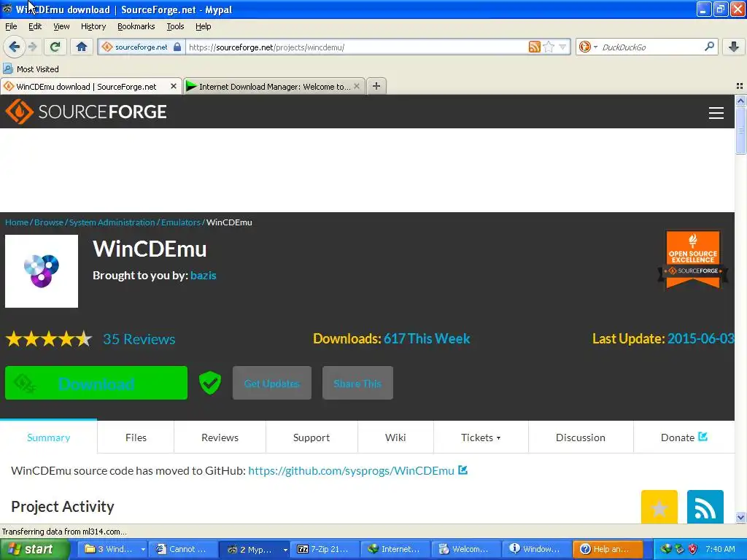Click the Browse breadcrumb link

click(x=49, y=222)
